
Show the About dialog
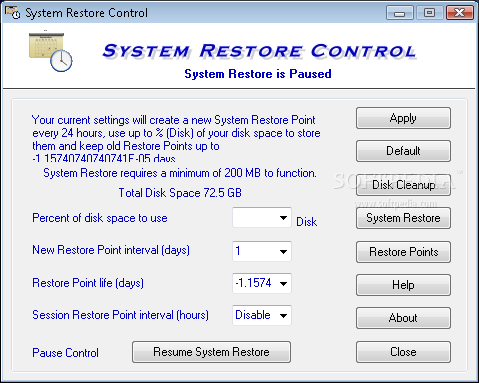[x=403, y=318]
